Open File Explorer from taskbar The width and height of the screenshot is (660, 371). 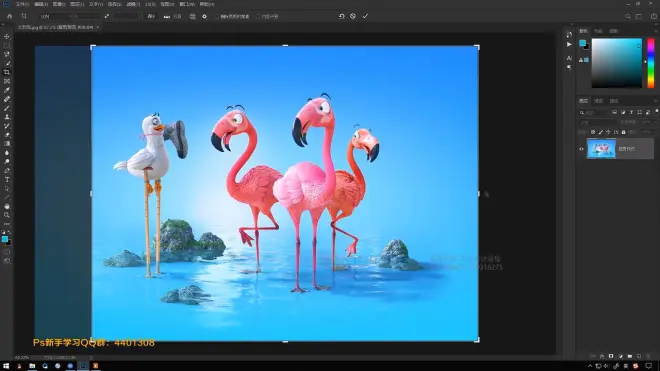point(32,366)
